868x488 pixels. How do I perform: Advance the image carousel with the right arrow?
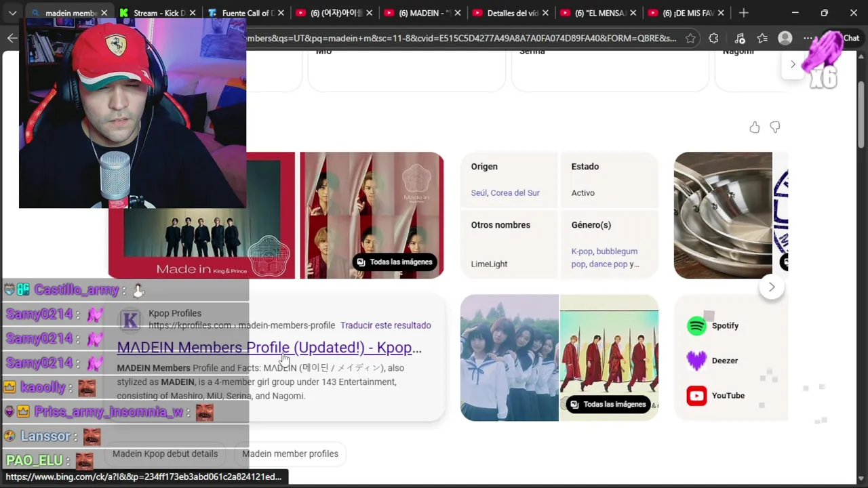[x=771, y=287]
